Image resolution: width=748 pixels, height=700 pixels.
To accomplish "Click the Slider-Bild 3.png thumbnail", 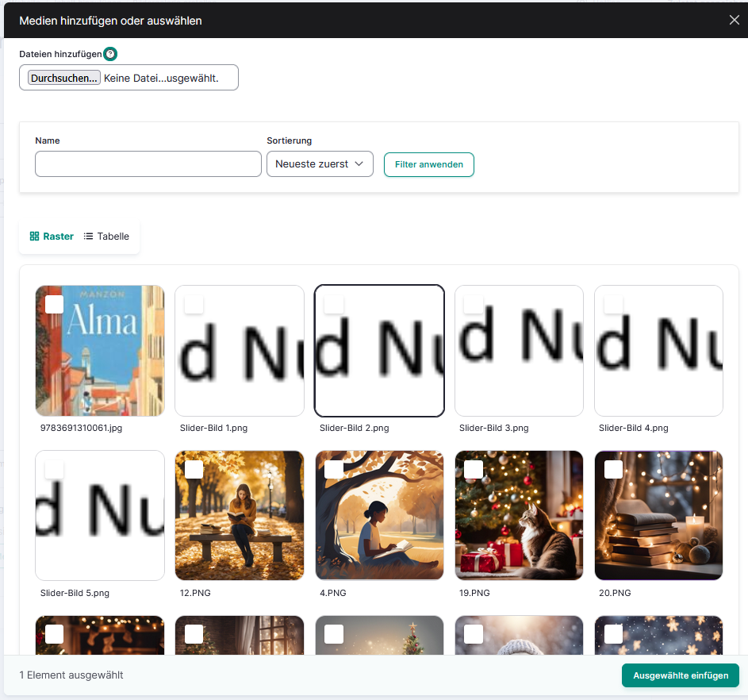I will coord(519,351).
